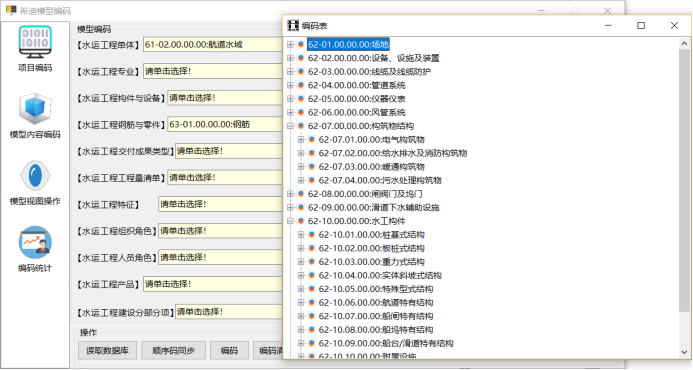Click node icon beside 62-02.00.00.00 设备、设施及装置
693x370 pixels.
[x=301, y=58]
